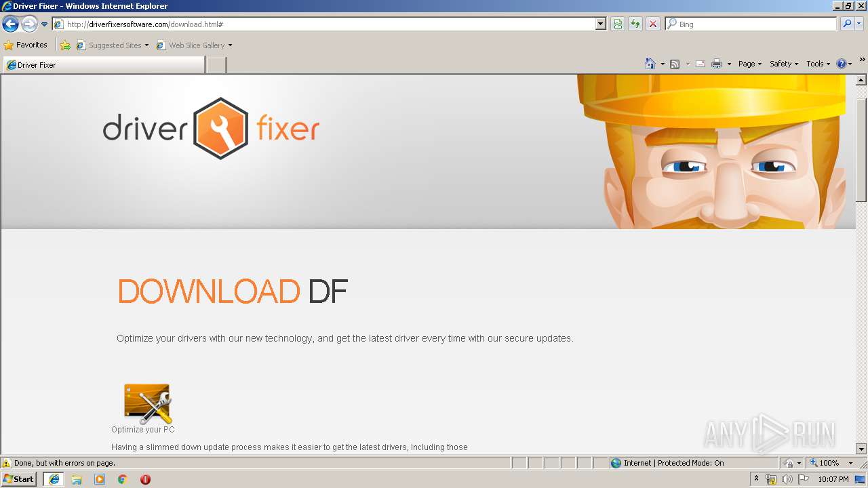This screenshot has width=868, height=488.
Task: Click the network tray icon
Action: coord(771,480)
